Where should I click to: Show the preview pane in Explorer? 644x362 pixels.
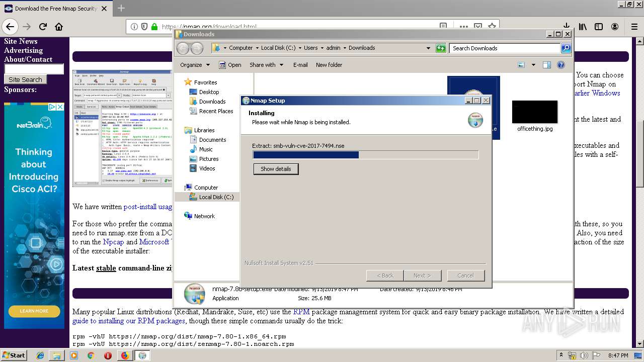(547, 65)
